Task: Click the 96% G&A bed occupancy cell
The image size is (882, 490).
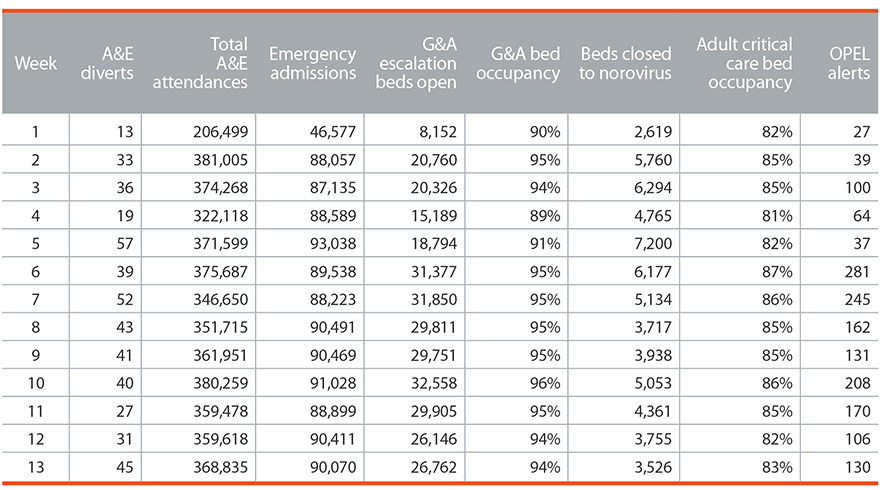Action: [x=544, y=383]
